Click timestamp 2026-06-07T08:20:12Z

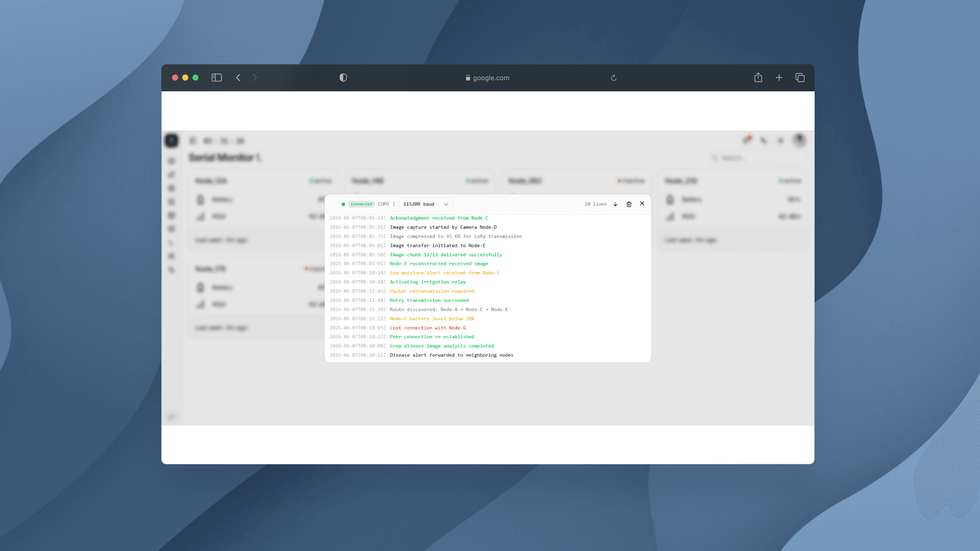coord(358,355)
